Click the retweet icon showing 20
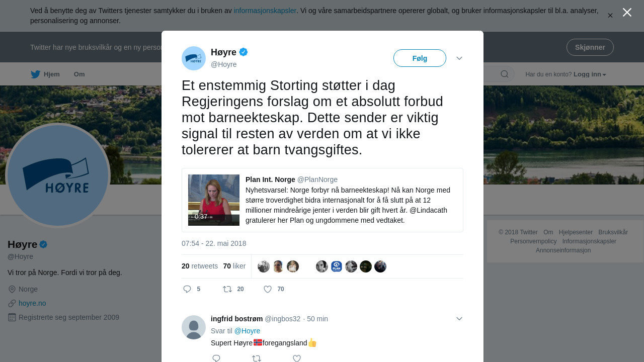This screenshot has height=362, width=644. coord(228,289)
